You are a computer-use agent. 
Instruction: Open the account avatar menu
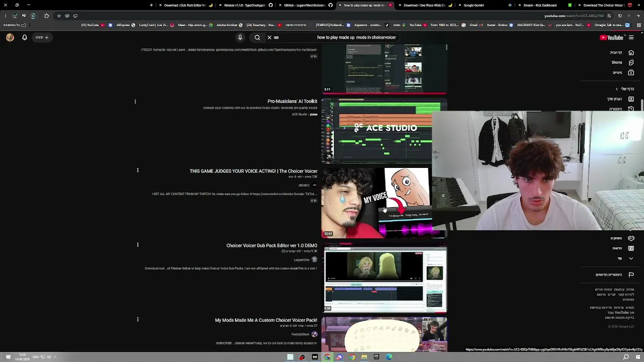pos(10,37)
